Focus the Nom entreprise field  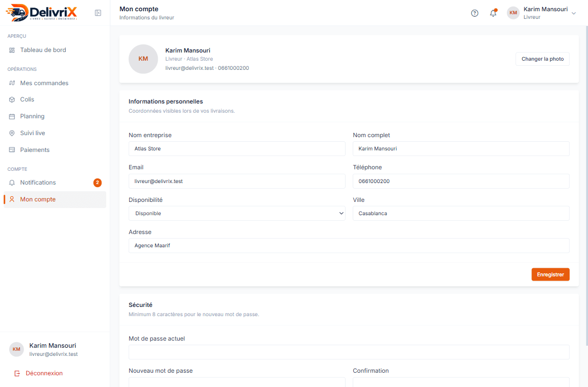[x=237, y=149]
